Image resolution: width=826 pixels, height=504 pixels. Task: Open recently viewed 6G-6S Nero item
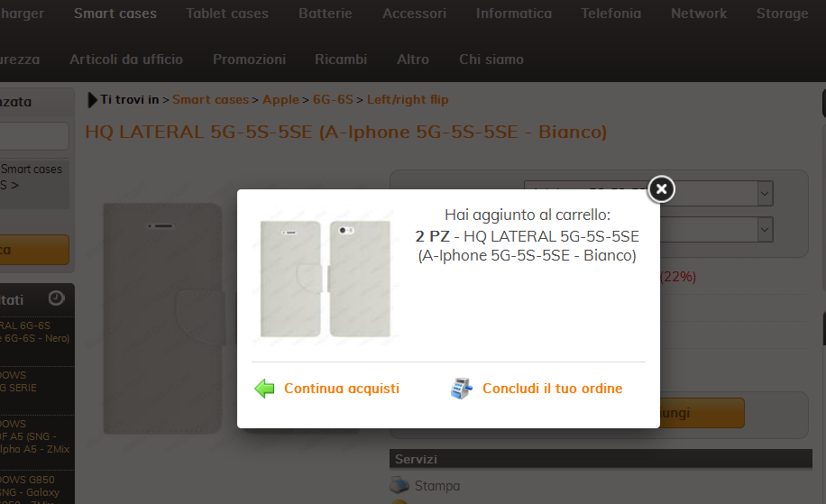click(x=35, y=332)
